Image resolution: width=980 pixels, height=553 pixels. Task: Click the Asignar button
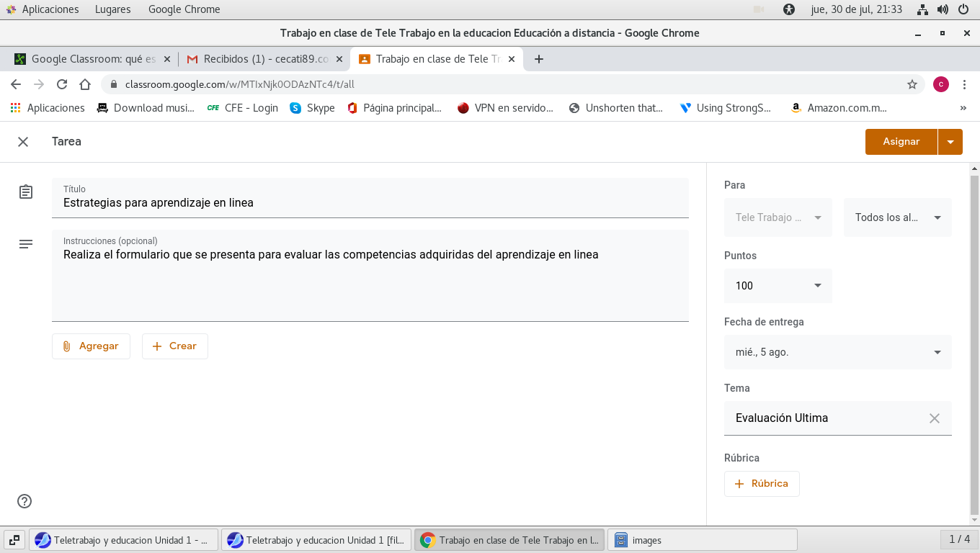901,142
